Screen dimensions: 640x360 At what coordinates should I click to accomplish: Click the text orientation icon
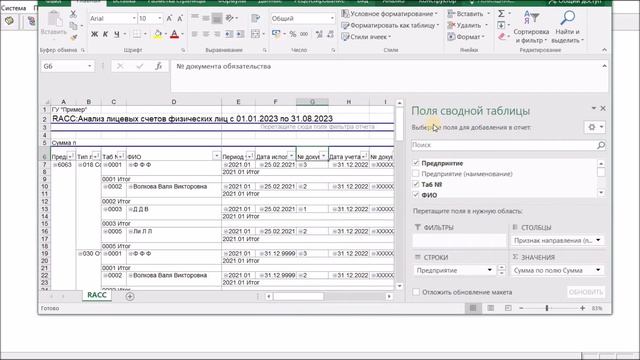coord(230,18)
